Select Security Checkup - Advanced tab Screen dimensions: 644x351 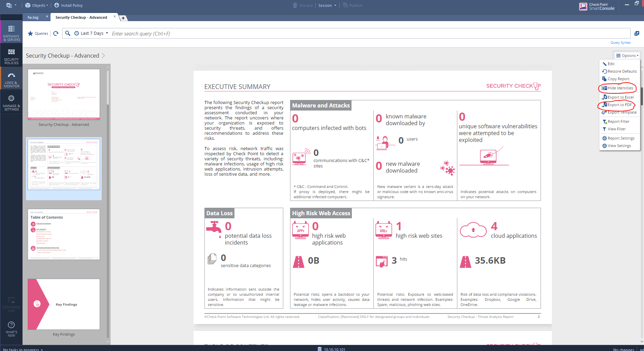point(81,17)
